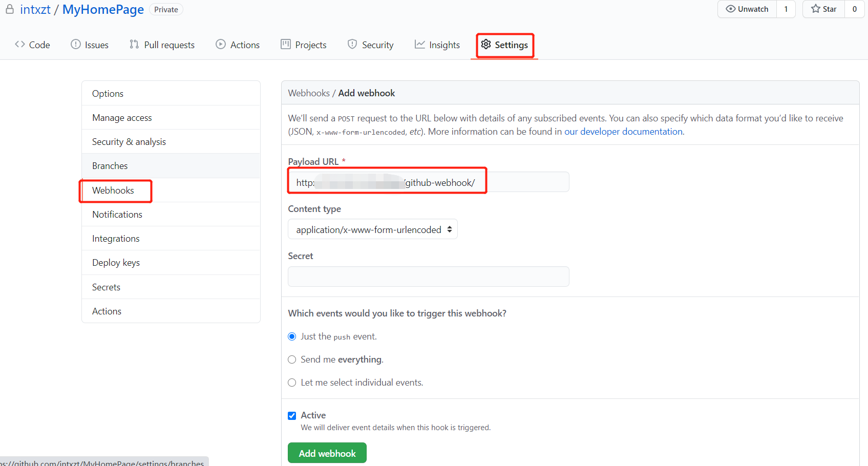Click the Code tab brackets icon
The width and height of the screenshot is (868, 466).
(20, 45)
